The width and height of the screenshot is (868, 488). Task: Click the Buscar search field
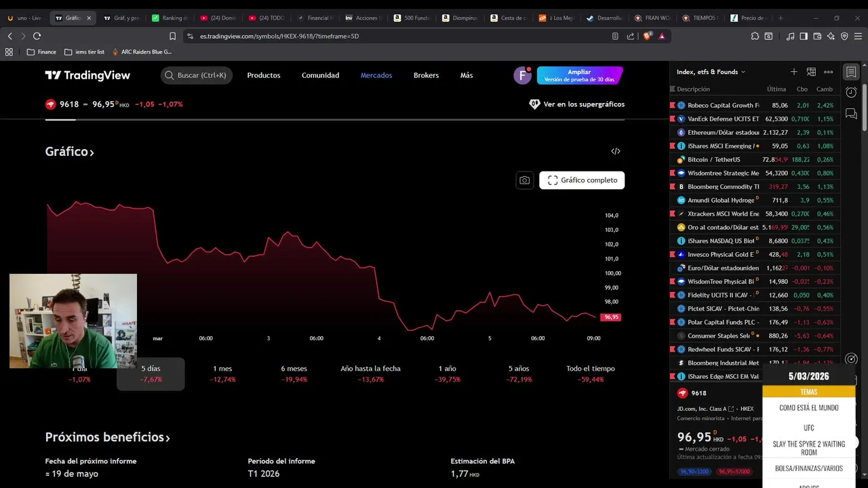pyautogui.click(x=197, y=75)
